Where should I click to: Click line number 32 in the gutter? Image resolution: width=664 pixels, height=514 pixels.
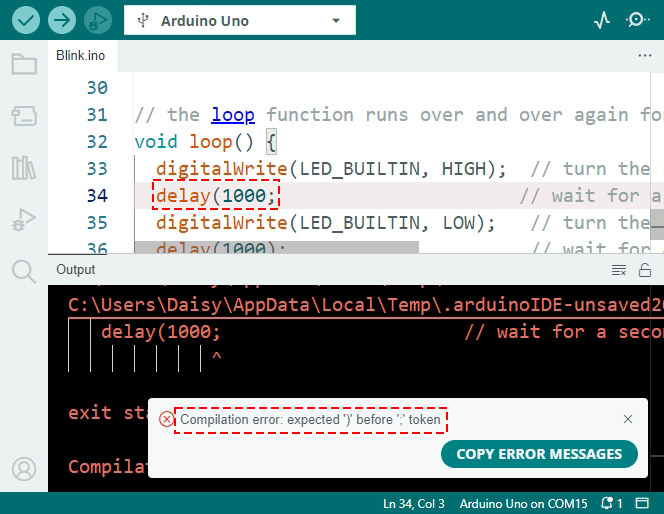click(97, 141)
